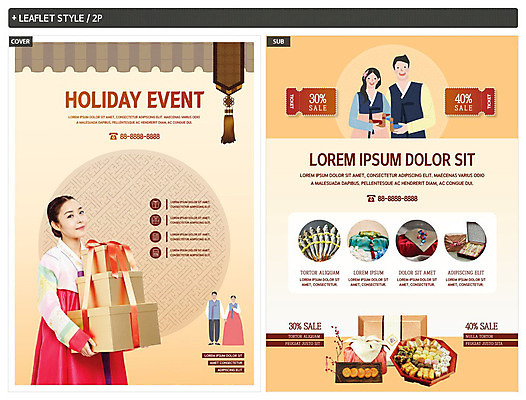Select the first round maroon list icon
Screen dimensions: 526x400
coord(155,204)
